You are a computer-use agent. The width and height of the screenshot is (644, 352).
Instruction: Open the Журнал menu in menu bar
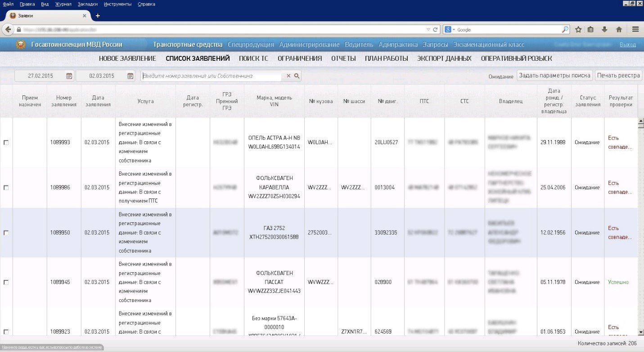[x=63, y=4]
